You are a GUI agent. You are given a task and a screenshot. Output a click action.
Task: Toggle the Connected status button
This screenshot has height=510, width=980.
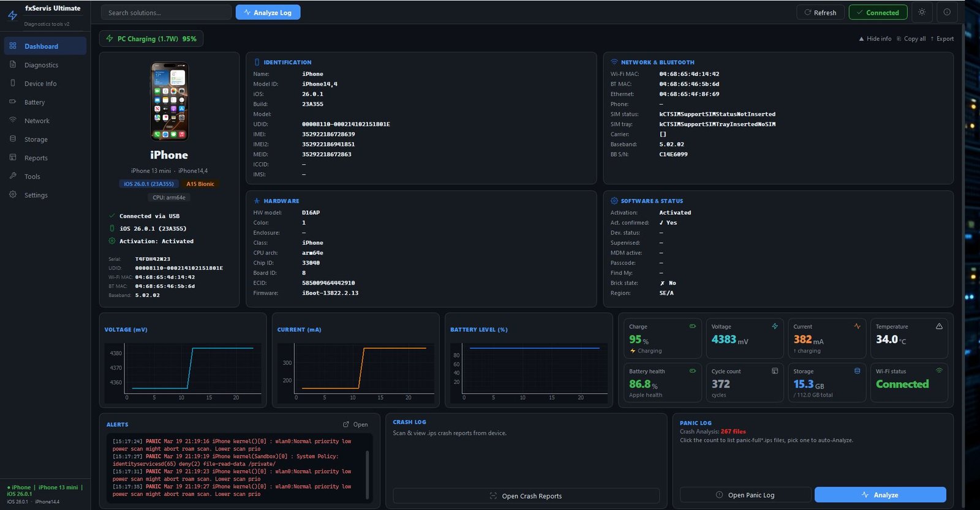pyautogui.click(x=878, y=12)
